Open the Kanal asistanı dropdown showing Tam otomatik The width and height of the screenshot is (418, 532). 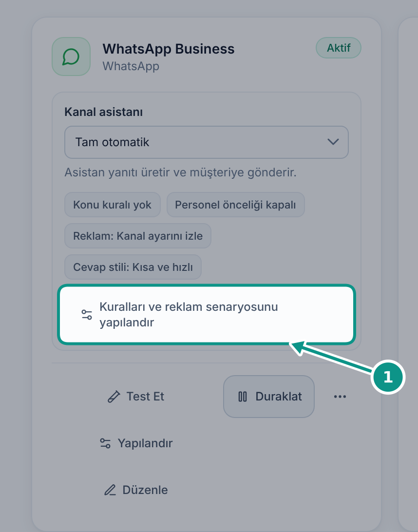[x=206, y=142]
